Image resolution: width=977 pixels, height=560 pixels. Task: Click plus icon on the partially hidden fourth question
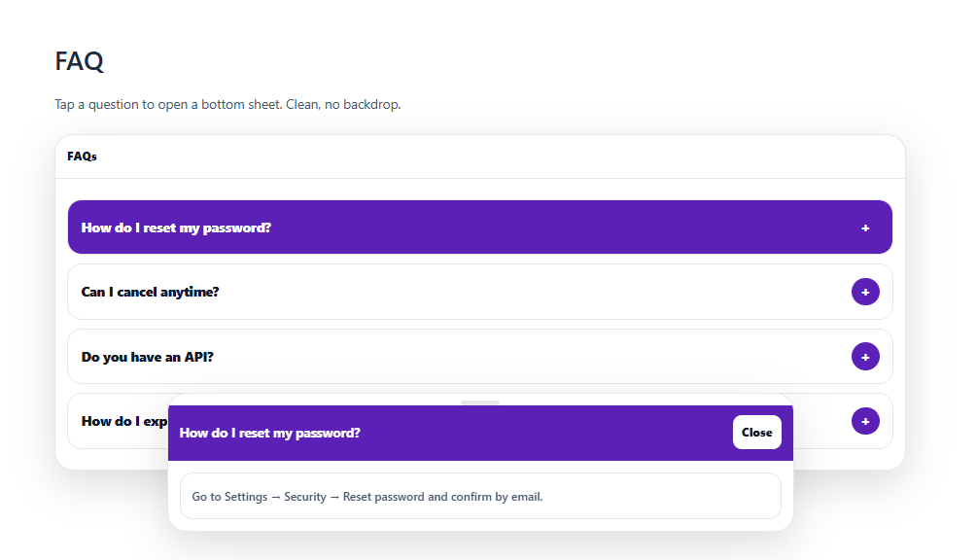tap(865, 421)
